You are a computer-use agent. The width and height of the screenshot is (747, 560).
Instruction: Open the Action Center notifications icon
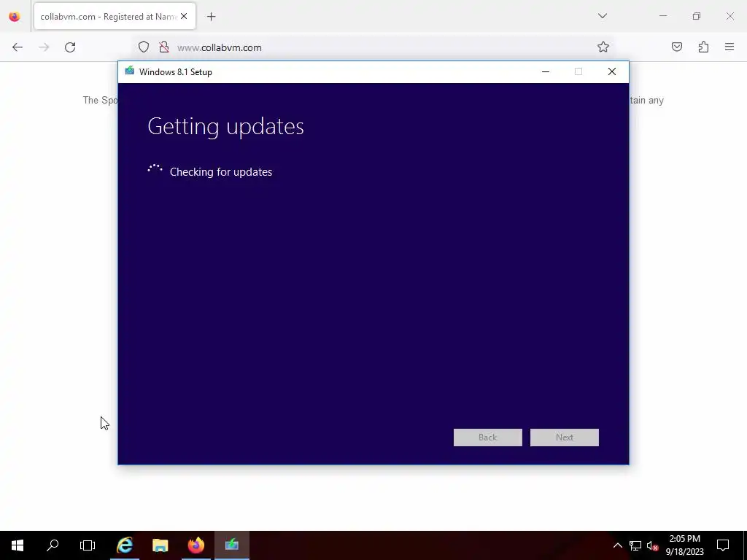723,545
